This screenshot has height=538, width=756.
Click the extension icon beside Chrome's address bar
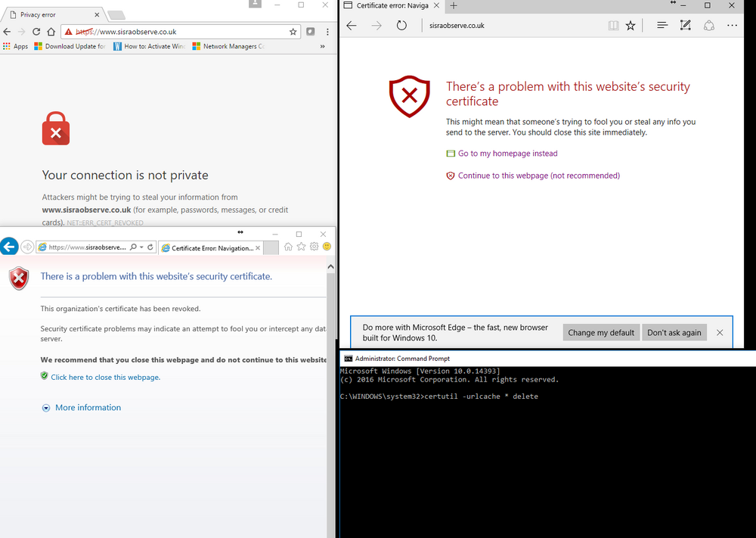pos(311,32)
